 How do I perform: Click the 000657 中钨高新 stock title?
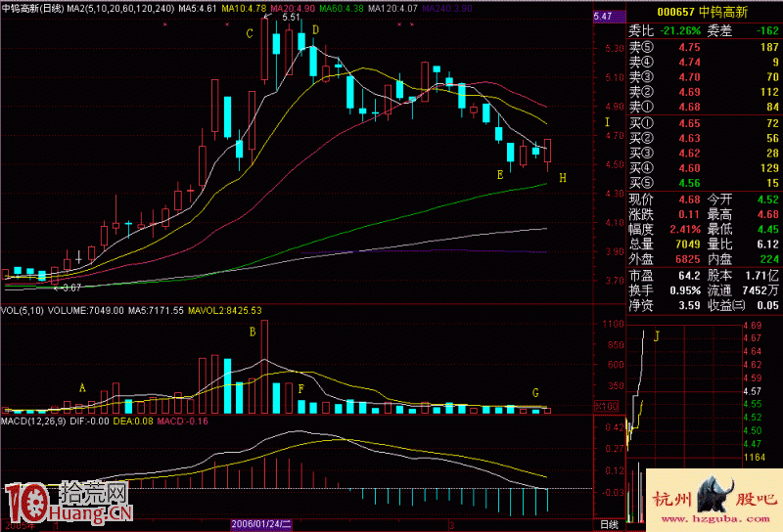tap(702, 12)
